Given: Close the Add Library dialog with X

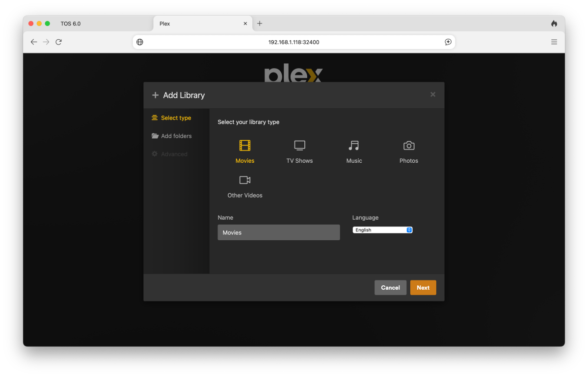Looking at the screenshot, I should (432, 95).
